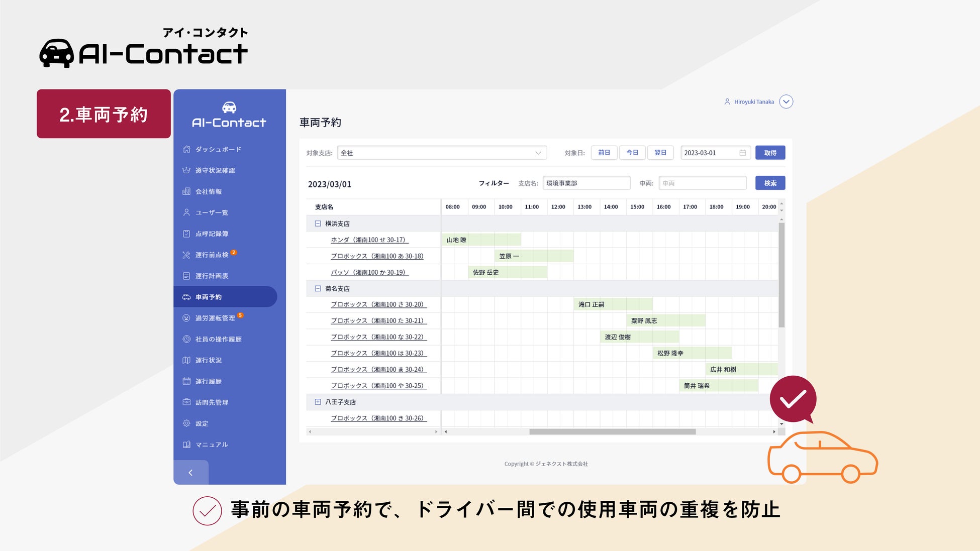The height and width of the screenshot is (551, 980).
Task: Click the calendar icon in date field
Action: 742,153
